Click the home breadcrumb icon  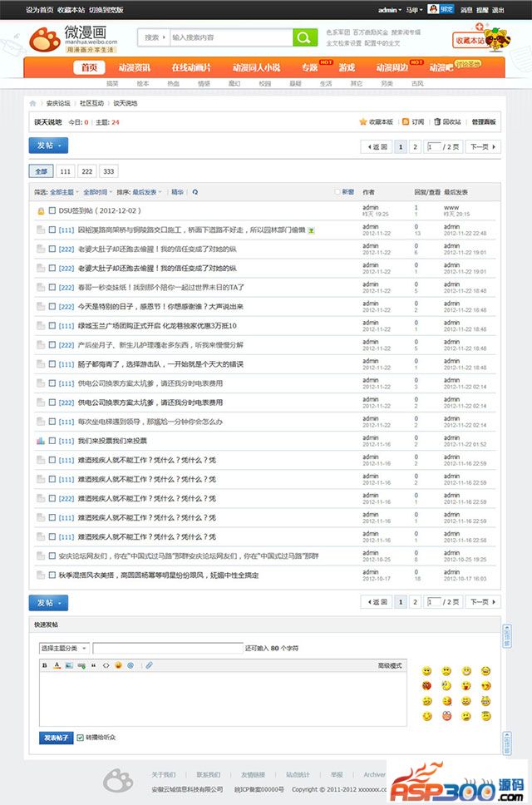point(32,103)
